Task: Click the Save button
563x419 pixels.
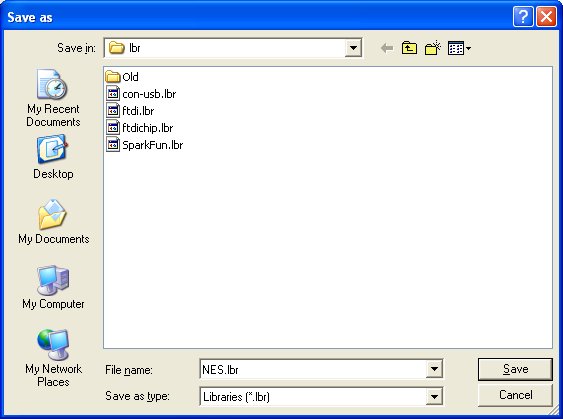Action: 515,369
